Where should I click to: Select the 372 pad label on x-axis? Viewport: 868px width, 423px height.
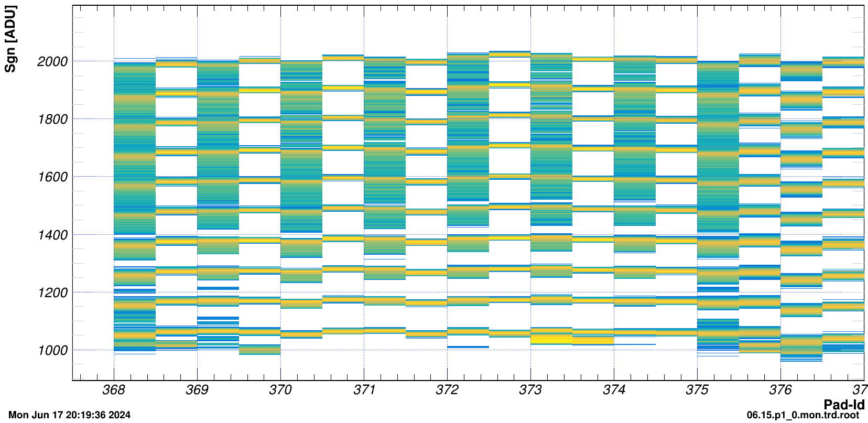tap(447, 390)
